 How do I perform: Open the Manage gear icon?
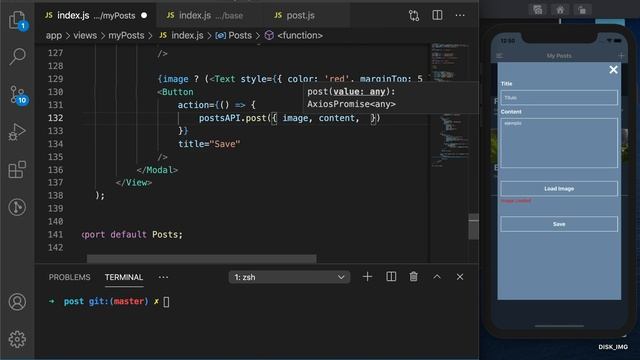17,339
